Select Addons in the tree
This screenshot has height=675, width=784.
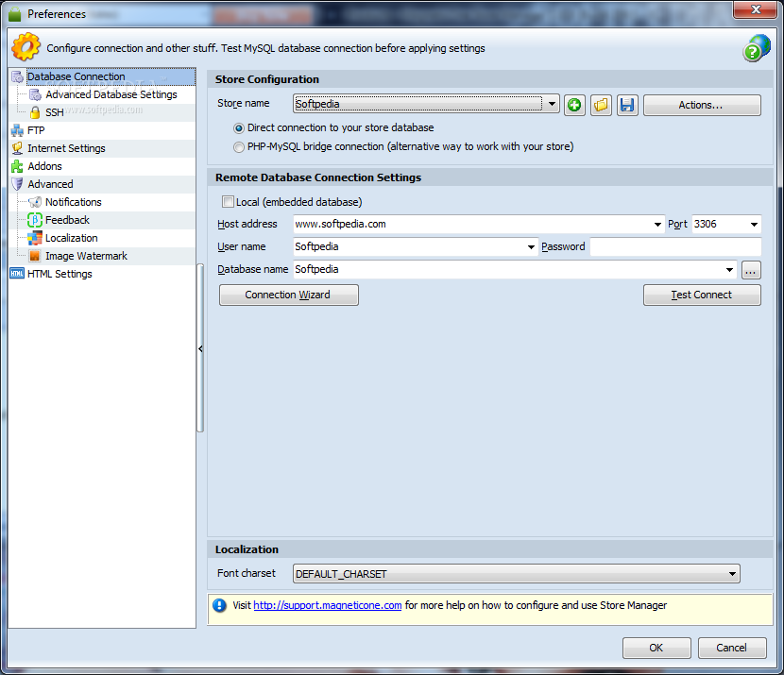coord(45,166)
